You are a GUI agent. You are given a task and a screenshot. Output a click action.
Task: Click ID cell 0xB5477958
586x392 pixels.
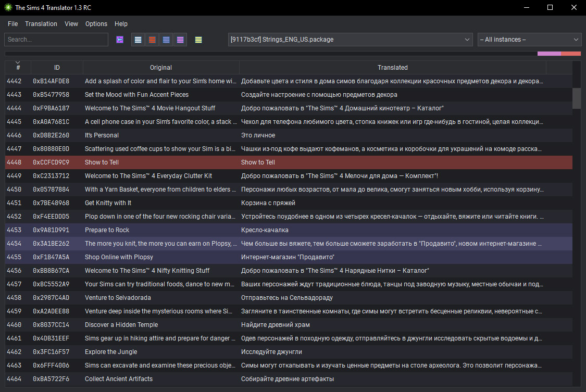[51, 95]
